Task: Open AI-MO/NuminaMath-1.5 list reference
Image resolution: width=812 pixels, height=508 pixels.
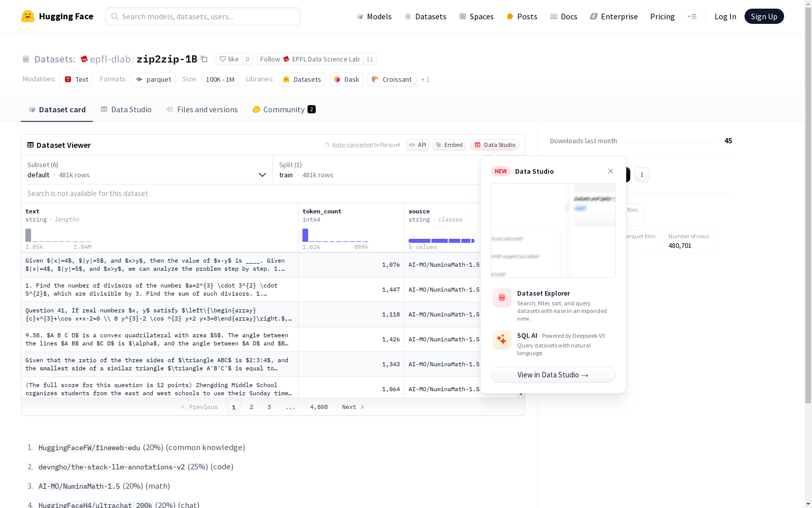Action: click(79, 486)
